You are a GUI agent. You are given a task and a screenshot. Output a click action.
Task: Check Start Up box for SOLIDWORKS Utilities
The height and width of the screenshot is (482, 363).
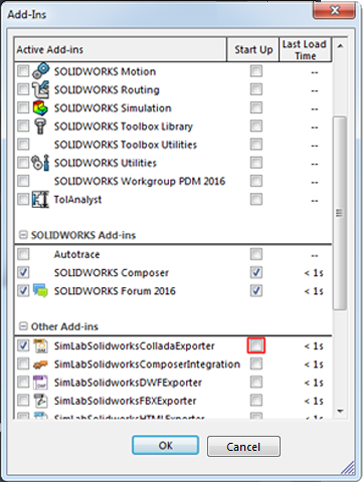pos(256,163)
